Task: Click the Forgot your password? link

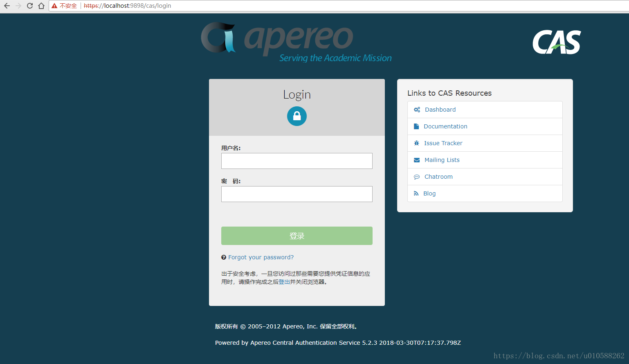Action: (x=261, y=257)
